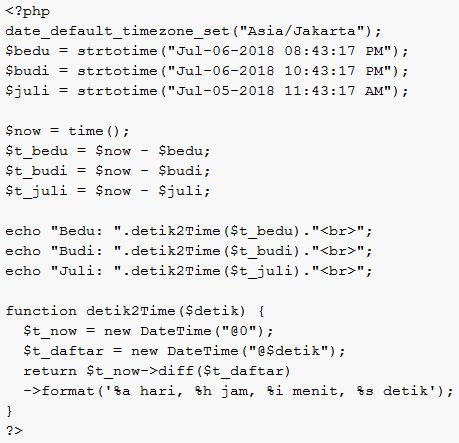Viewport: 459px width, 443px height.
Task: Click the closing ?> tag
Action: 14,431
